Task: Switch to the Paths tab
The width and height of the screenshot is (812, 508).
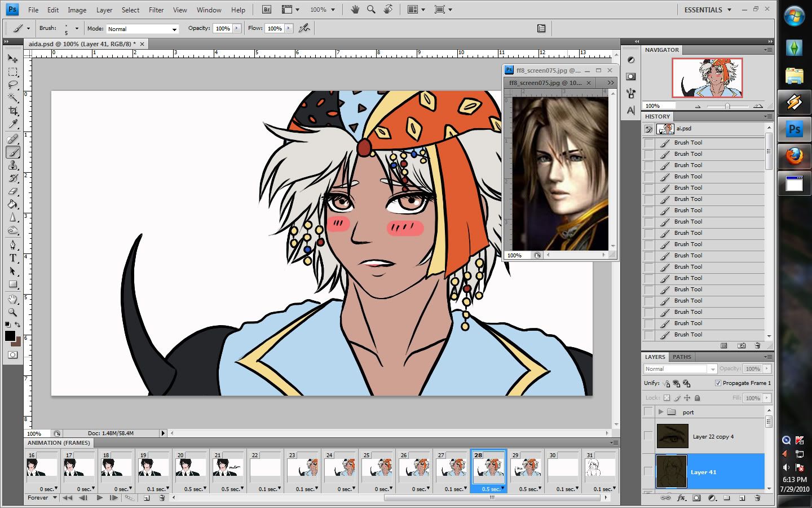Action: (682, 357)
